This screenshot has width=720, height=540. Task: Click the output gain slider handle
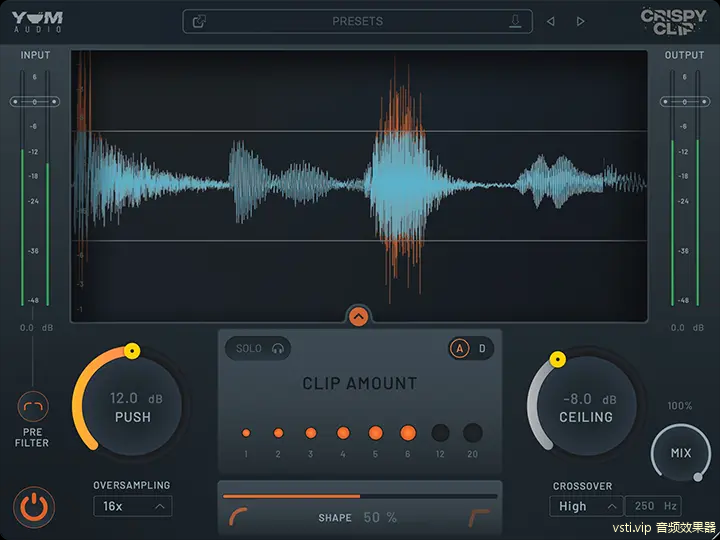(x=685, y=101)
